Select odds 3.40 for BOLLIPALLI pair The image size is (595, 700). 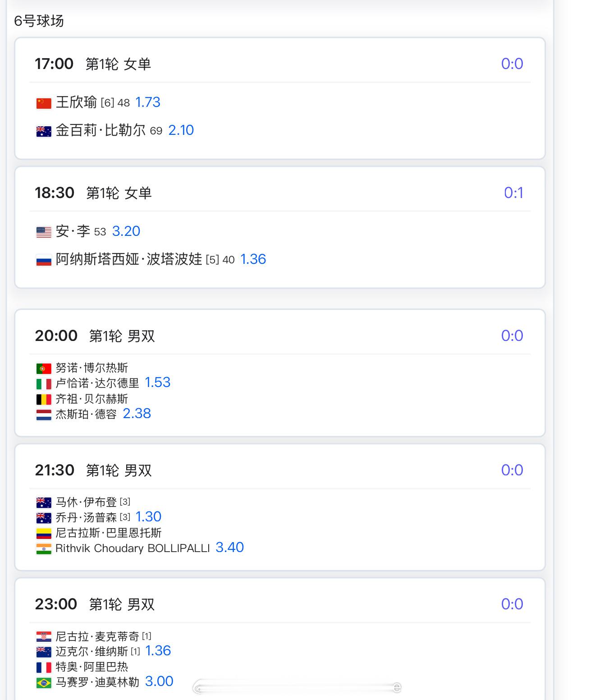(230, 548)
